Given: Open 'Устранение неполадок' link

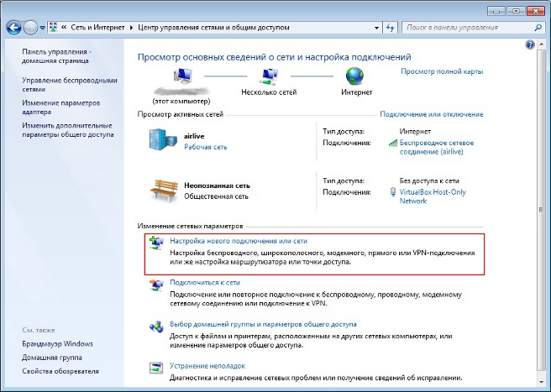Looking at the screenshot, I should pyautogui.click(x=207, y=366).
